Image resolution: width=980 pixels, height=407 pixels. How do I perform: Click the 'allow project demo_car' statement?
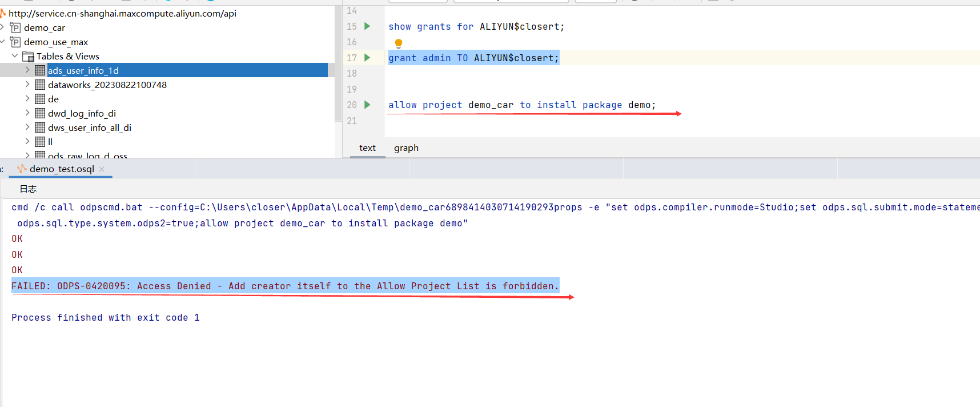[x=522, y=105]
